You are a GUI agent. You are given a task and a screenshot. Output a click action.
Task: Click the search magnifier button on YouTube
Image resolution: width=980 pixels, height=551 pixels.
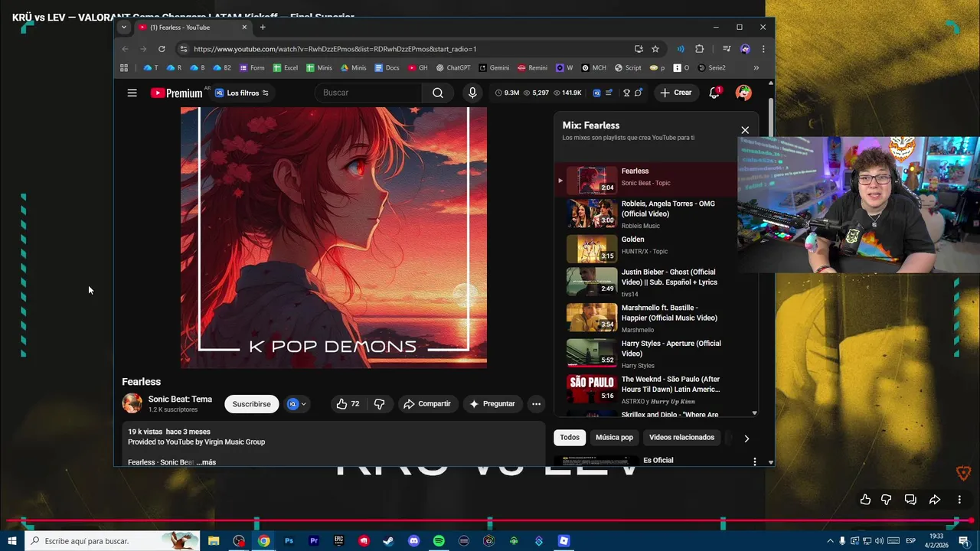pos(437,93)
